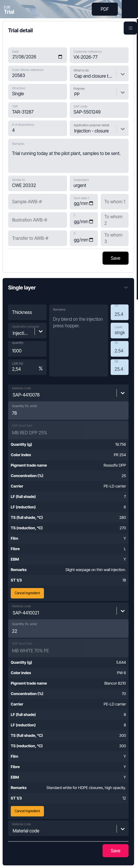
Task: Open calendar icon for sent date 2
Action: pyautogui.click(x=91, y=221)
